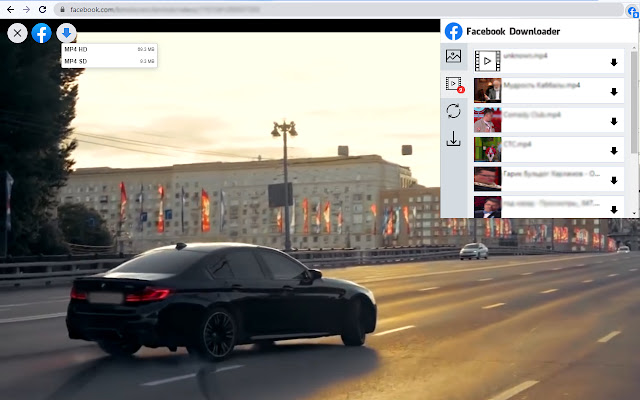Go back to previous page
Screen dimensions: 640x400
[8, 8]
